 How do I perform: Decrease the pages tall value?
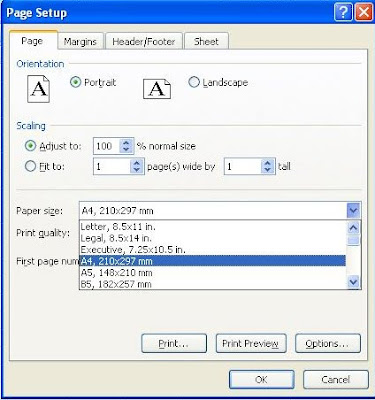[267, 169]
